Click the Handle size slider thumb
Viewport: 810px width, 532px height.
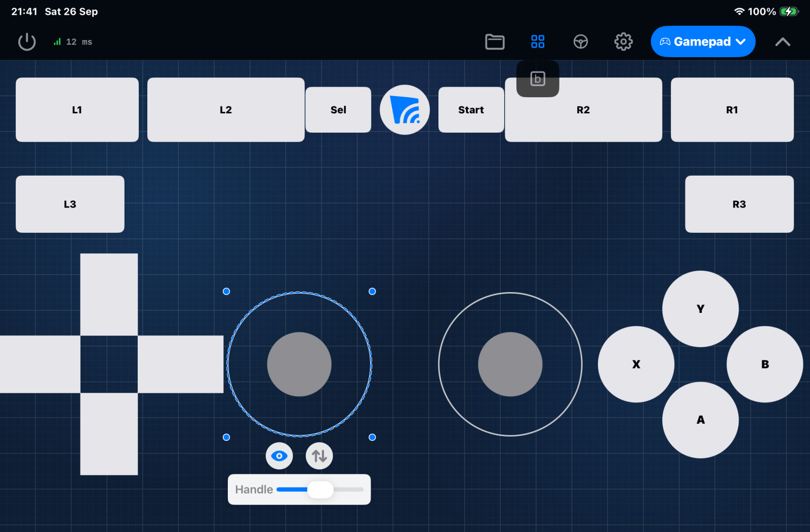tap(320, 489)
